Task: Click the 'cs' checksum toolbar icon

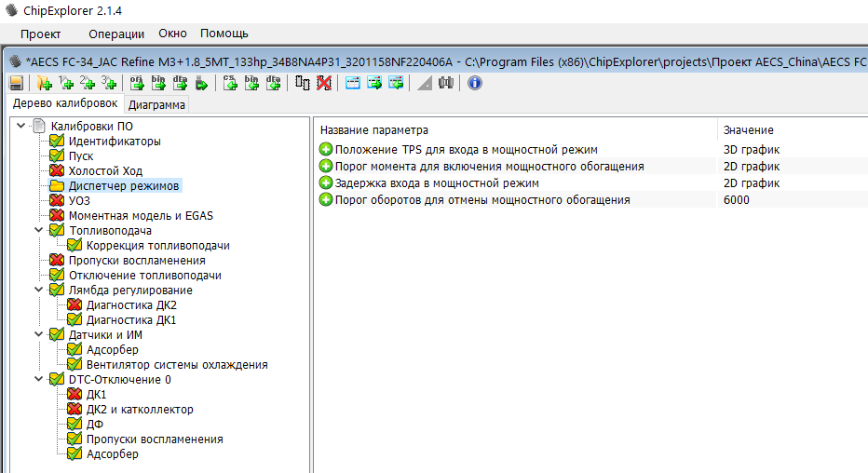Action: [230, 83]
